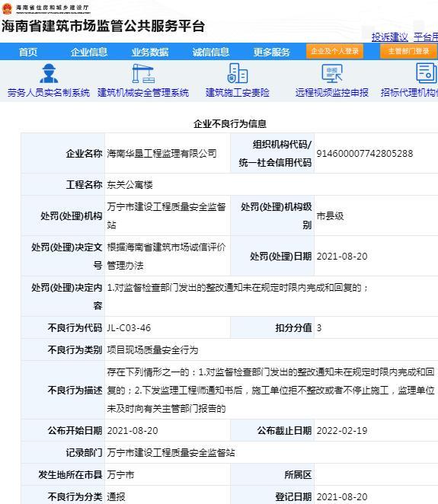Open the bidding agency document icon
Screen dimensions: 438x504
(427, 73)
